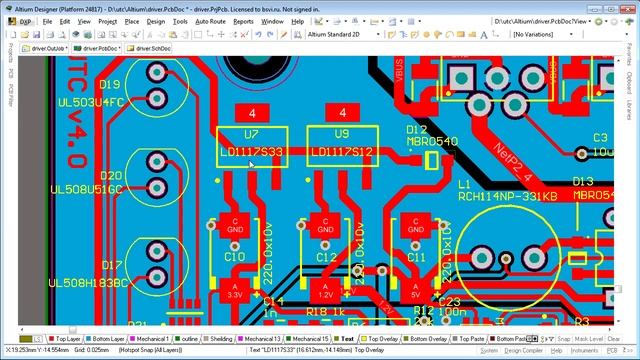Select the outline layer tab

click(x=186, y=339)
